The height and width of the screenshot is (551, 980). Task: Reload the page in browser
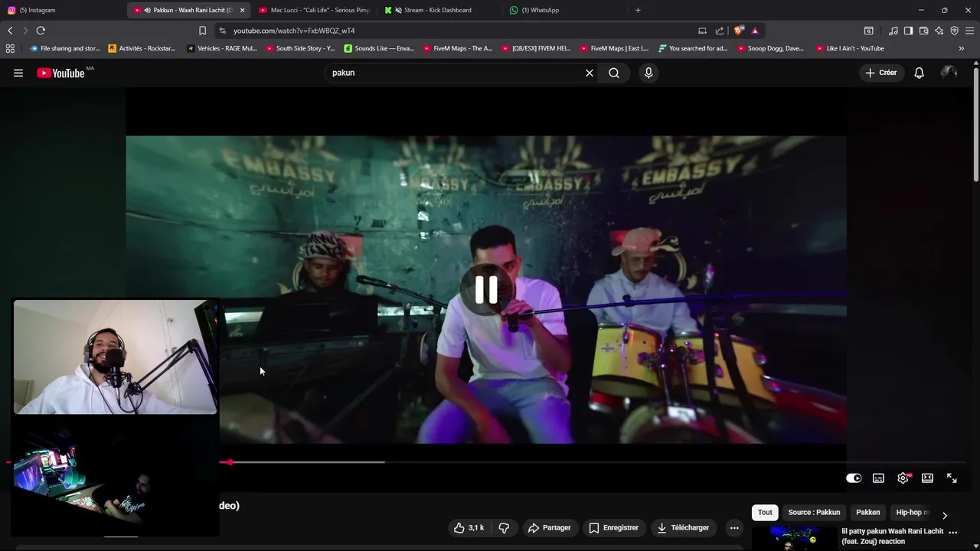coord(41,31)
